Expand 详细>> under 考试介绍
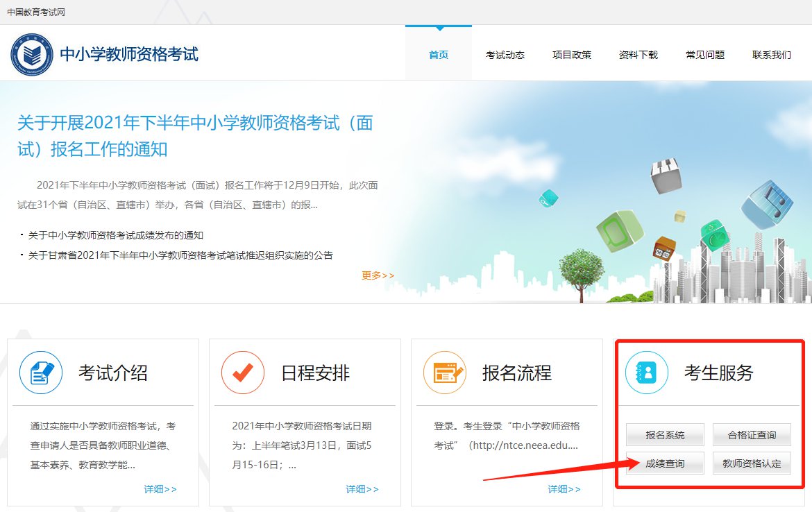 pyautogui.click(x=160, y=489)
